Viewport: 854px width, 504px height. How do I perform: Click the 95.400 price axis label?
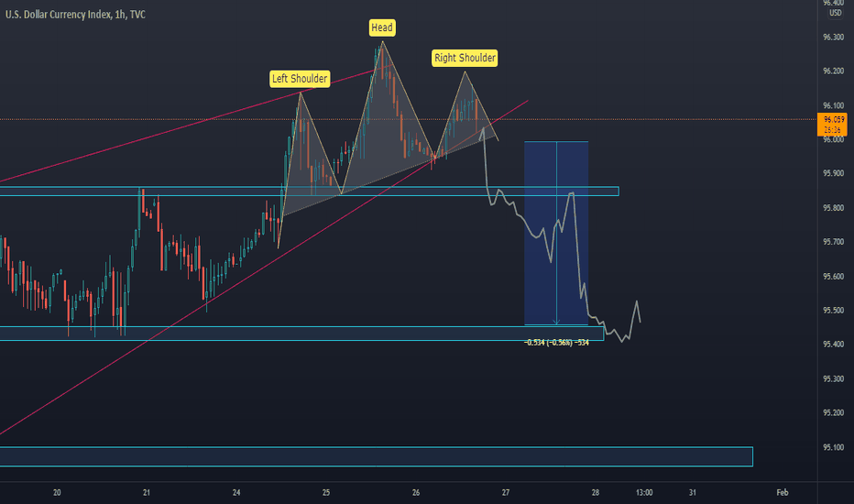[833, 345]
